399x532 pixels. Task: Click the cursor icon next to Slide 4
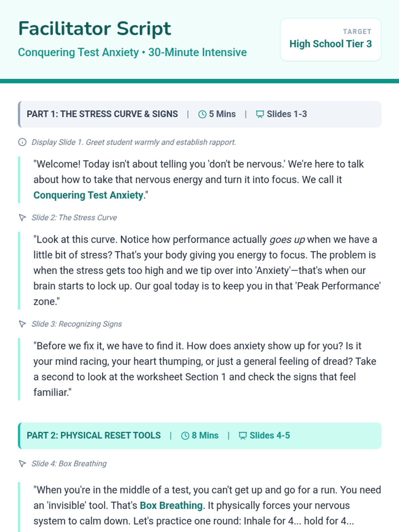point(22,464)
